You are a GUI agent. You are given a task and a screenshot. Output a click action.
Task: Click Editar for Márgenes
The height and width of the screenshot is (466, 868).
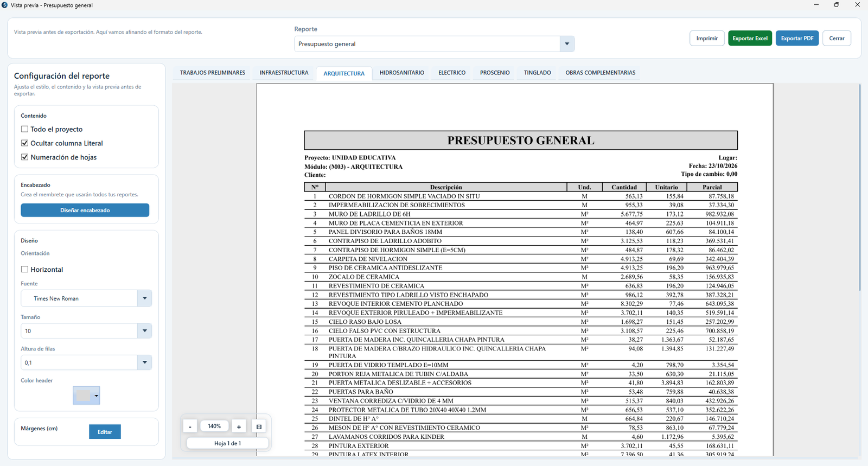(105, 432)
